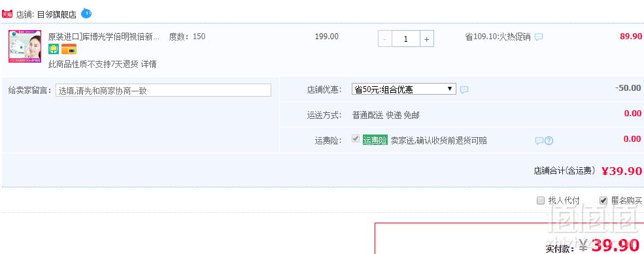Click the 省109.10:火热促销 promotion text
The image size is (644, 254).
(498, 37)
